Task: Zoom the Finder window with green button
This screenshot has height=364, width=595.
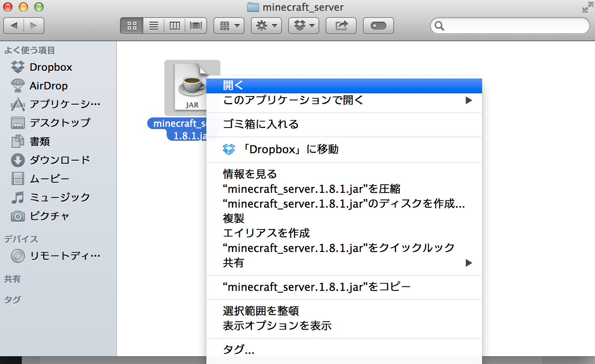Action: (39, 7)
